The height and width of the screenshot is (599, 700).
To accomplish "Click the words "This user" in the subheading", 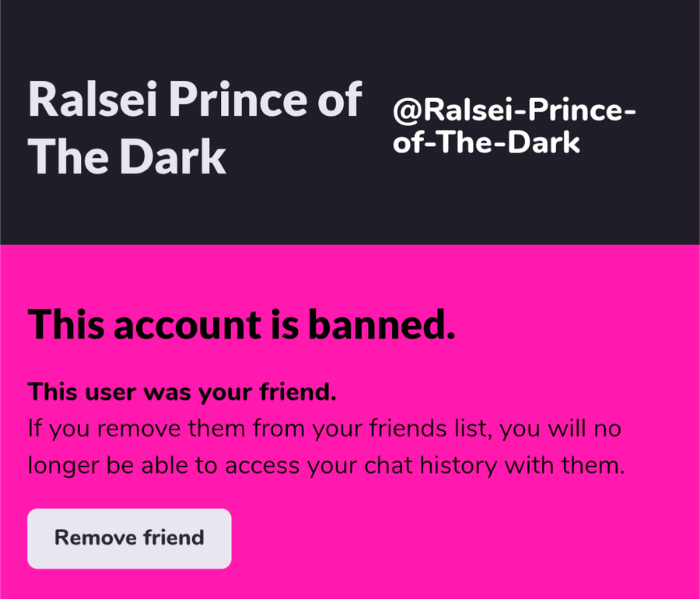I will tap(73, 392).
